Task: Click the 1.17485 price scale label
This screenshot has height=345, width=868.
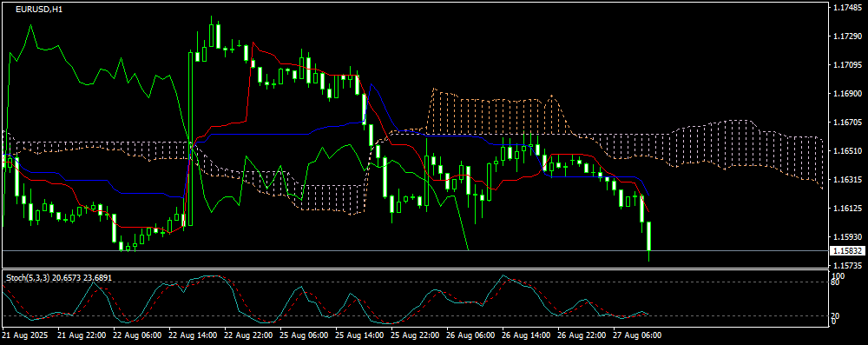Action: [x=847, y=7]
